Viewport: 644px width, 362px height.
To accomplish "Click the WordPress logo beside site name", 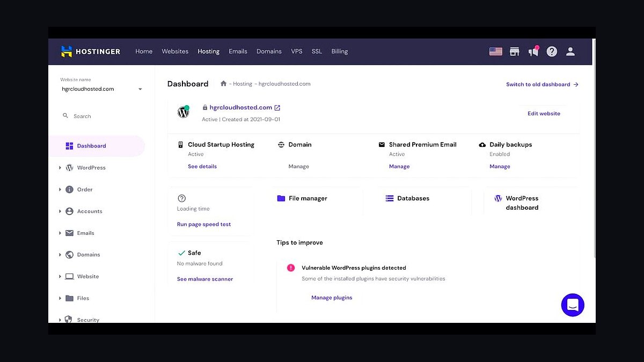I will point(184,112).
